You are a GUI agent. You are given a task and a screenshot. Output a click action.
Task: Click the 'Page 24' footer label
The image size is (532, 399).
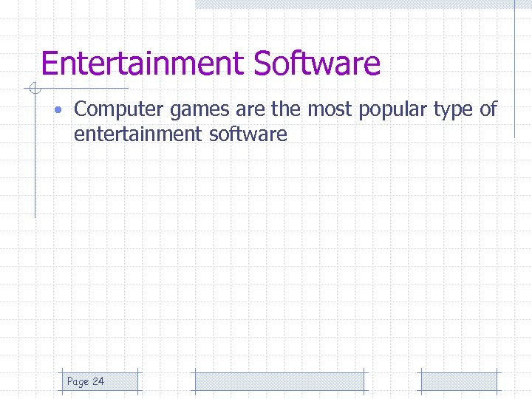point(86,381)
